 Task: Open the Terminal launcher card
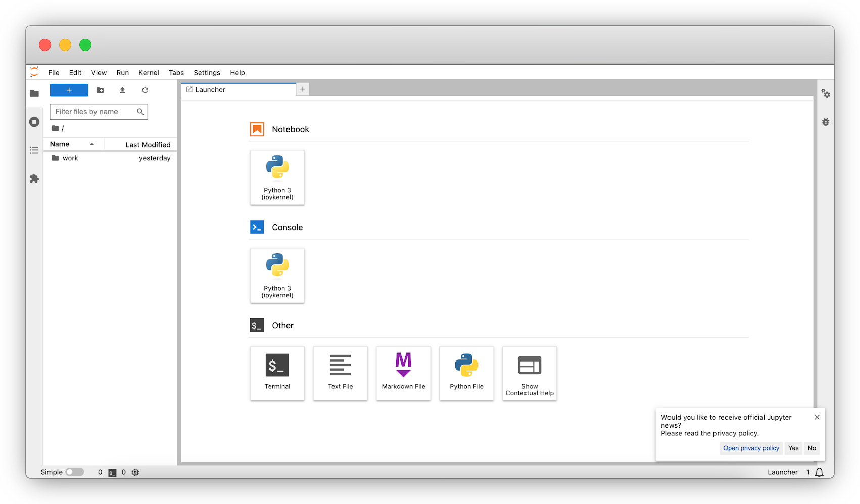pos(277,373)
